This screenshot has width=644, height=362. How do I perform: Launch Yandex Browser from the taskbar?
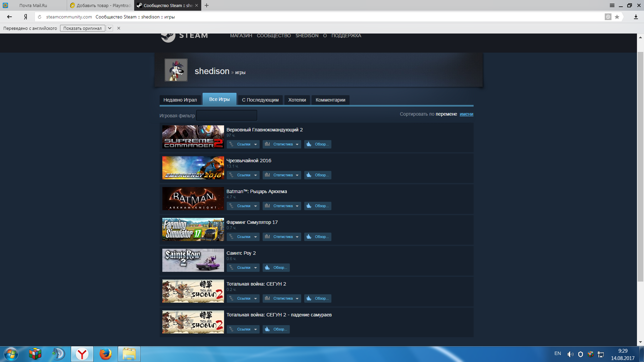tap(82, 354)
